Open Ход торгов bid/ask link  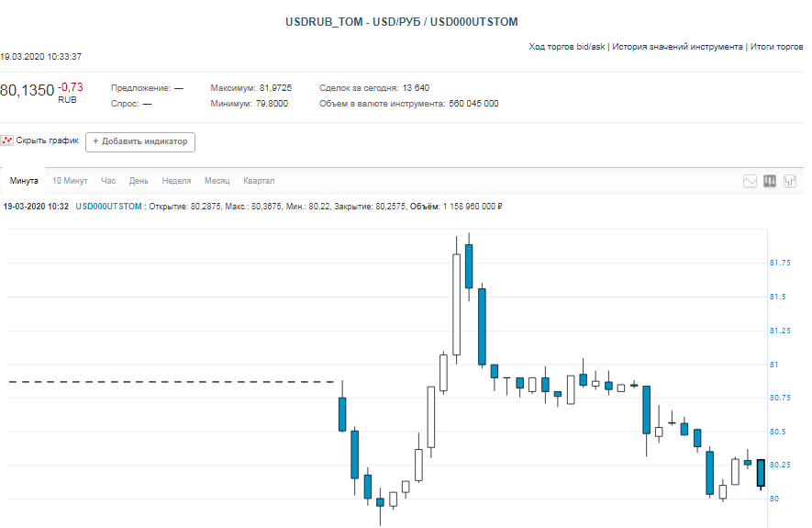(566, 47)
